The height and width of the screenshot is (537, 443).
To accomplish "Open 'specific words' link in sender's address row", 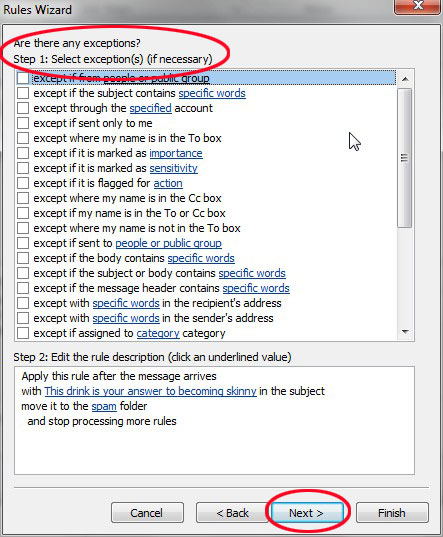I will (x=126, y=318).
